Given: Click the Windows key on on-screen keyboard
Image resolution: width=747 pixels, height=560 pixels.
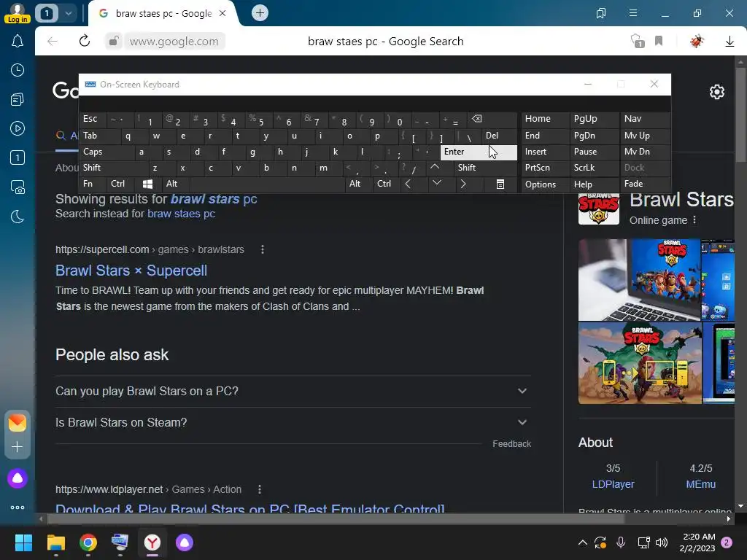Looking at the screenshot, I should tap(147, 184).
